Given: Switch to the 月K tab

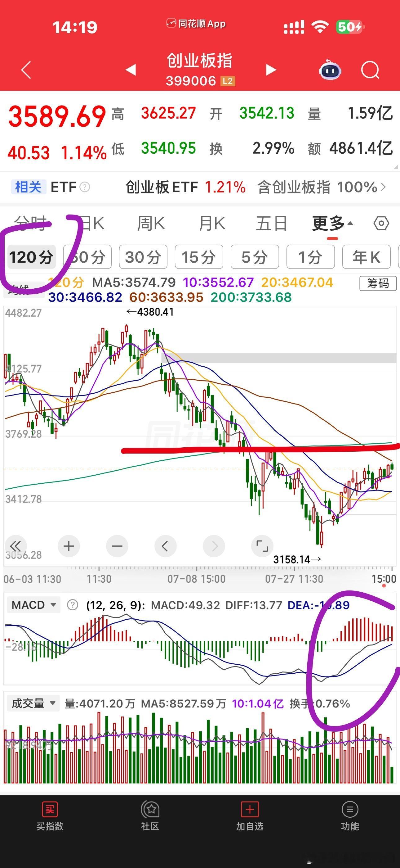Looking at the screenshot, I should (212, 224).
